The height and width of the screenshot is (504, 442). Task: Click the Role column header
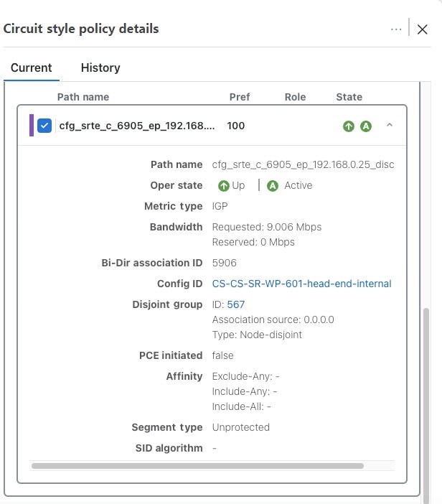tap(295, 97)
